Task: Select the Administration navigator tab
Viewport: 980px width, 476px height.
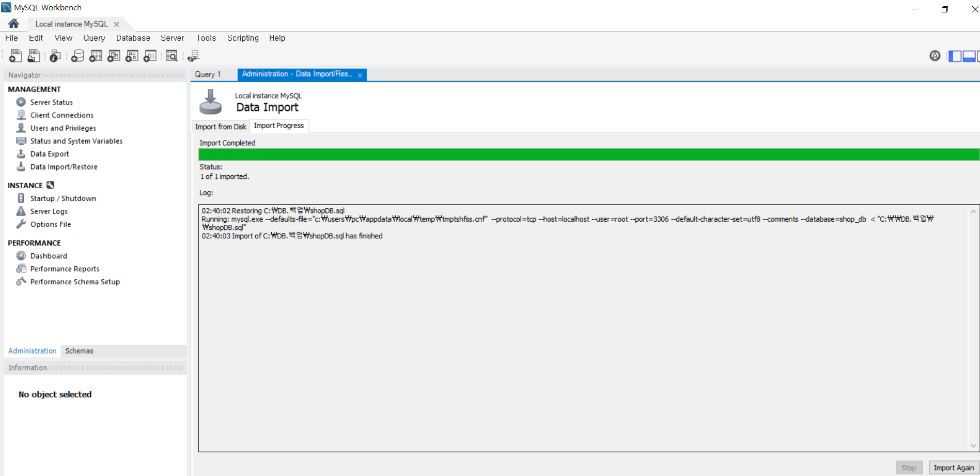Action: (x=32, y=351)
